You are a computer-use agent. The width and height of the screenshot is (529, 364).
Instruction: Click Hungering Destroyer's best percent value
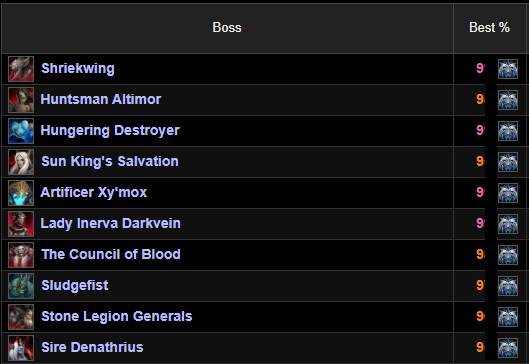click(x=480, y=131)
